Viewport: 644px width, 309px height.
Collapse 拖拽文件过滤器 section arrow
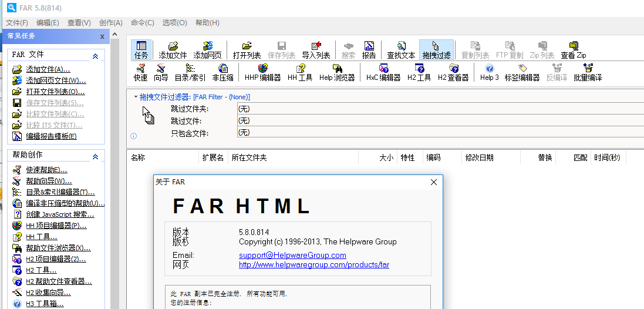click(136, 97)
